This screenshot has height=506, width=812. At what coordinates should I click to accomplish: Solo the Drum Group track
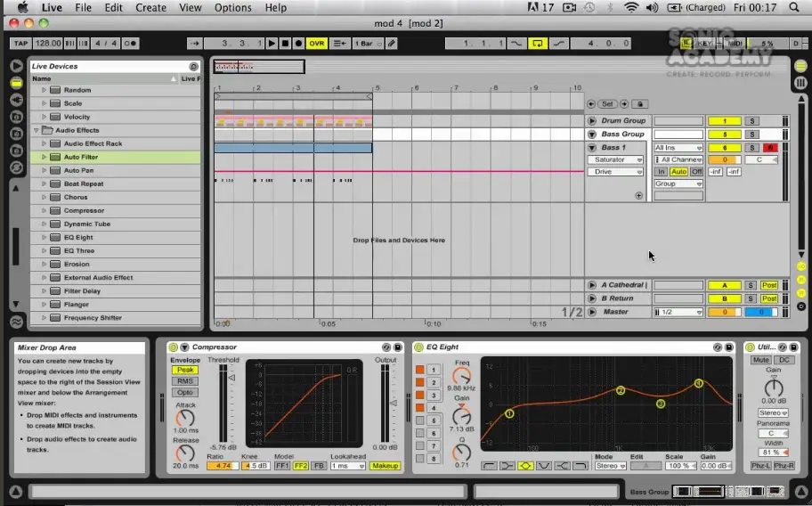tap(751, 120)
